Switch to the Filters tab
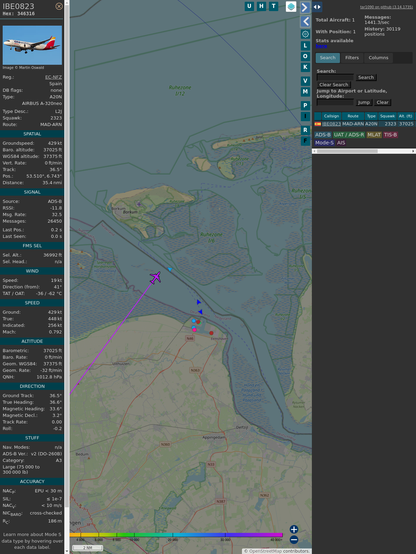 pyautogui.click(x=352, y=58)
